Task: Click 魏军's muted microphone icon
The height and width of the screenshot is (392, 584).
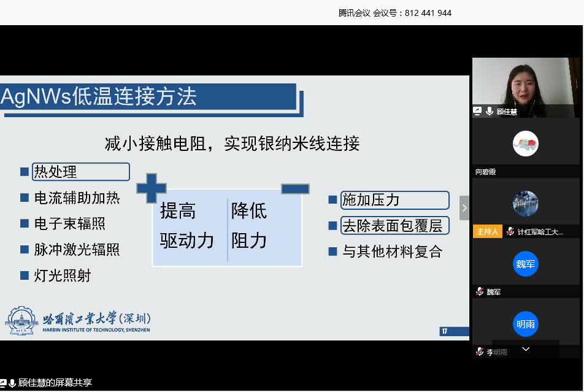Action: 480,292
